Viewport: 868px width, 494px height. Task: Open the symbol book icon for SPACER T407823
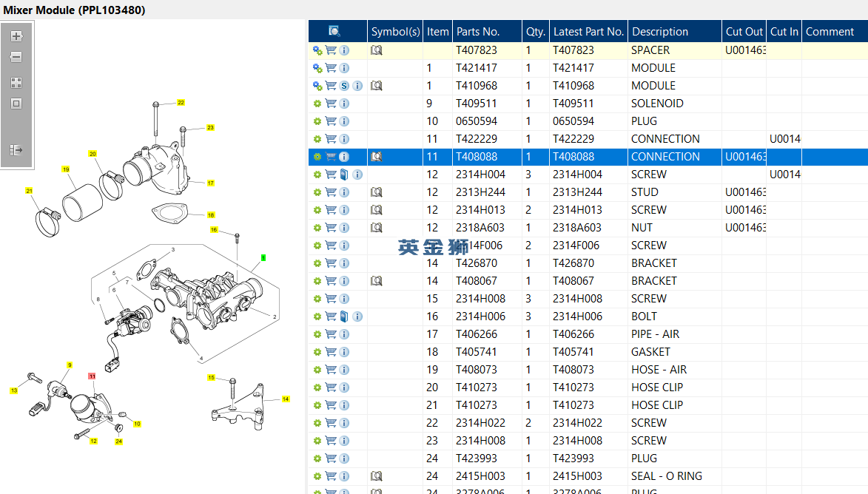(x=377, y=50)
